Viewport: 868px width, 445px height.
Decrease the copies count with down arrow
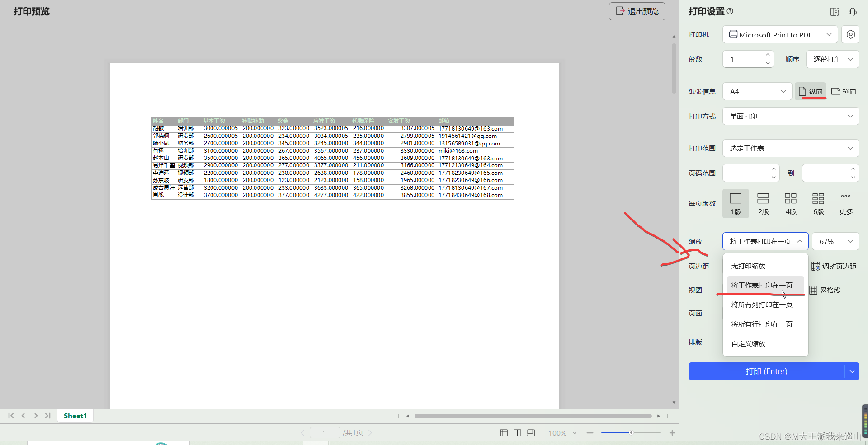768,63
